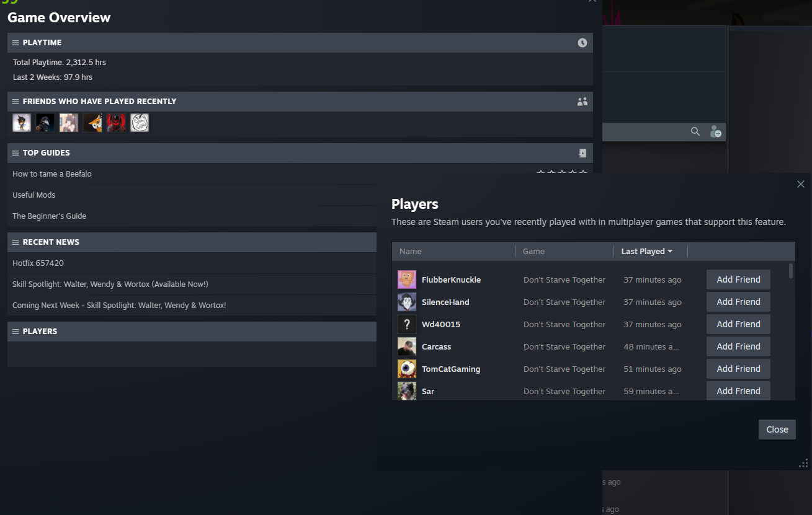Click FlubberKnuckle's avatar

click(x=407, y=280)
